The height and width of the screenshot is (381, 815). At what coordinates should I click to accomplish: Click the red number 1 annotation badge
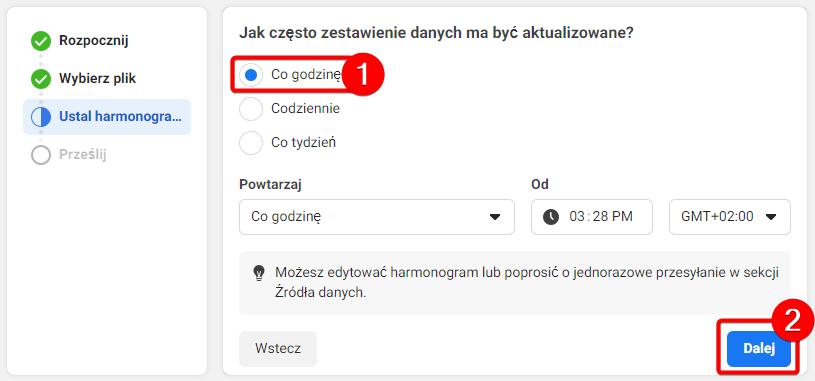(362, 75)
